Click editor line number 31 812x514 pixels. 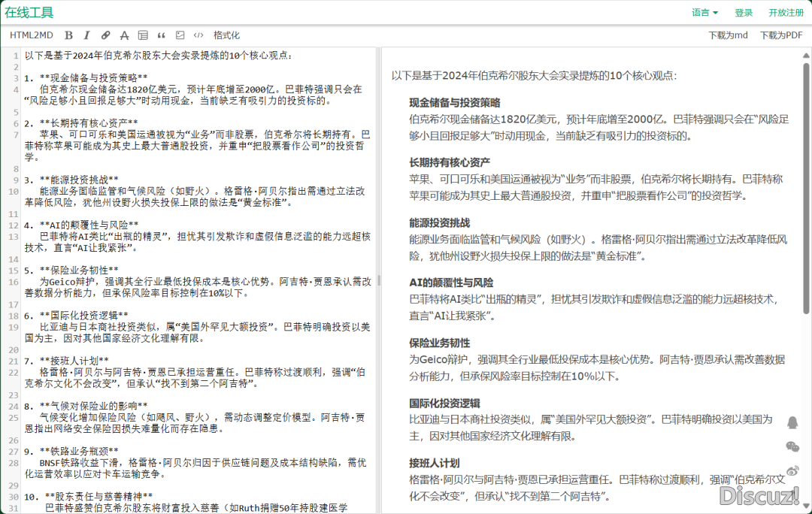14,508
